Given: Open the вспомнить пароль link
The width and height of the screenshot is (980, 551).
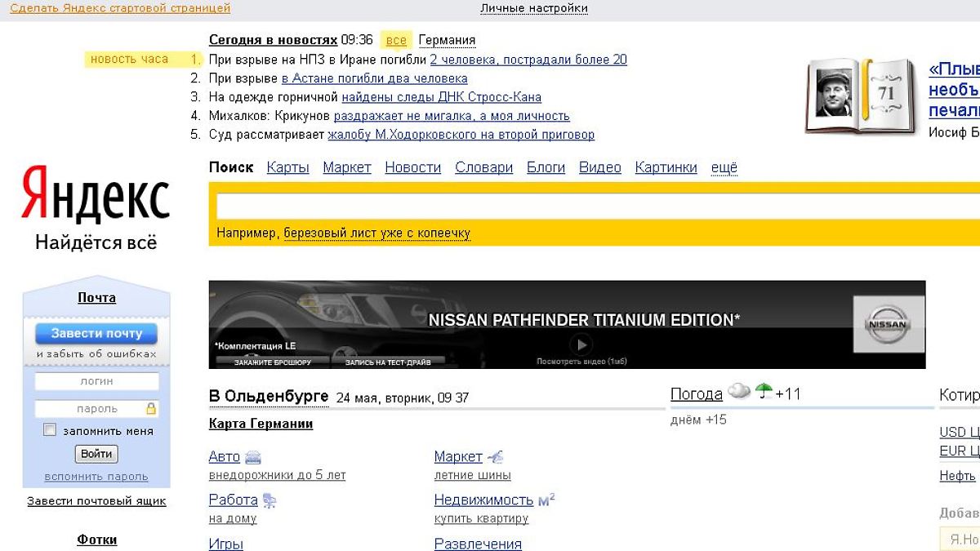Looking at the screenshot, I should tap(96, 477).
